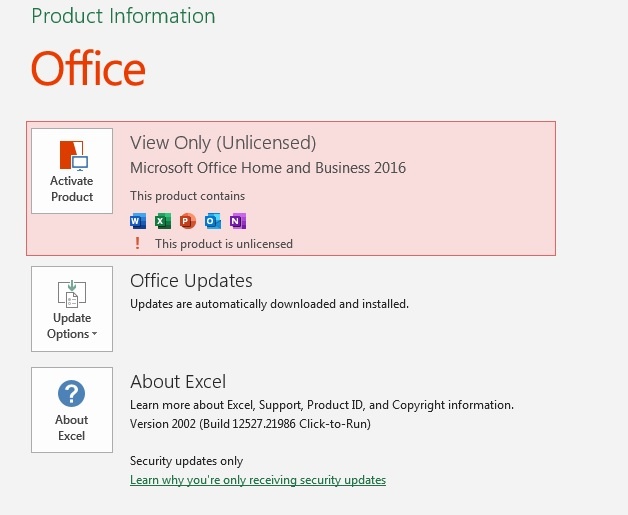This screenshot has height=515, width=628.
Task: Open the Update Options dropdown
Action: (x=72, y=309)
